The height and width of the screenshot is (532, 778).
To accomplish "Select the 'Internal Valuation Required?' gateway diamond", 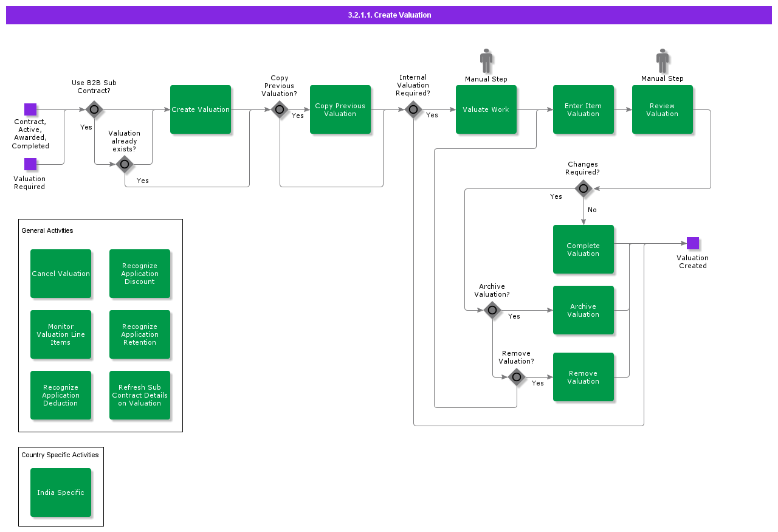I will click(413, 109).
